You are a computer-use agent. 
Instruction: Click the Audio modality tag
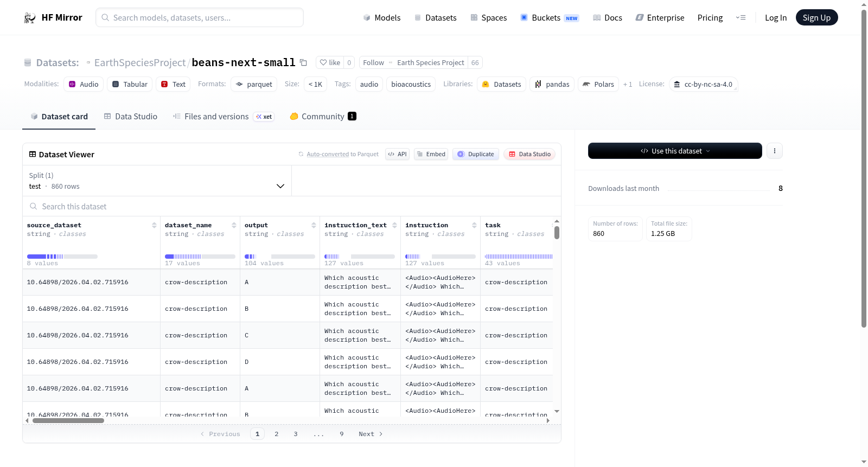click(x=84, y=84)
